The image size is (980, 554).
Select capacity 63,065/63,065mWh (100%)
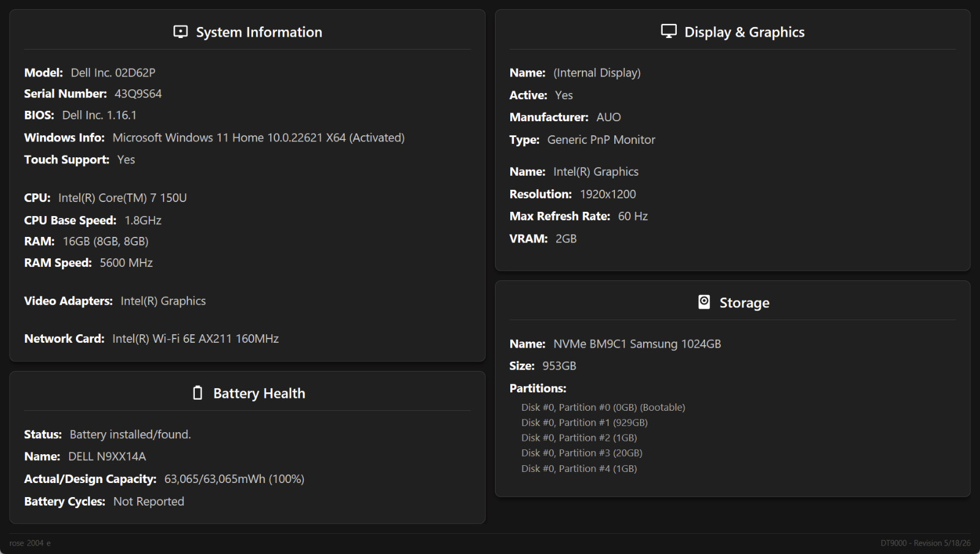(x=235, y=479)
